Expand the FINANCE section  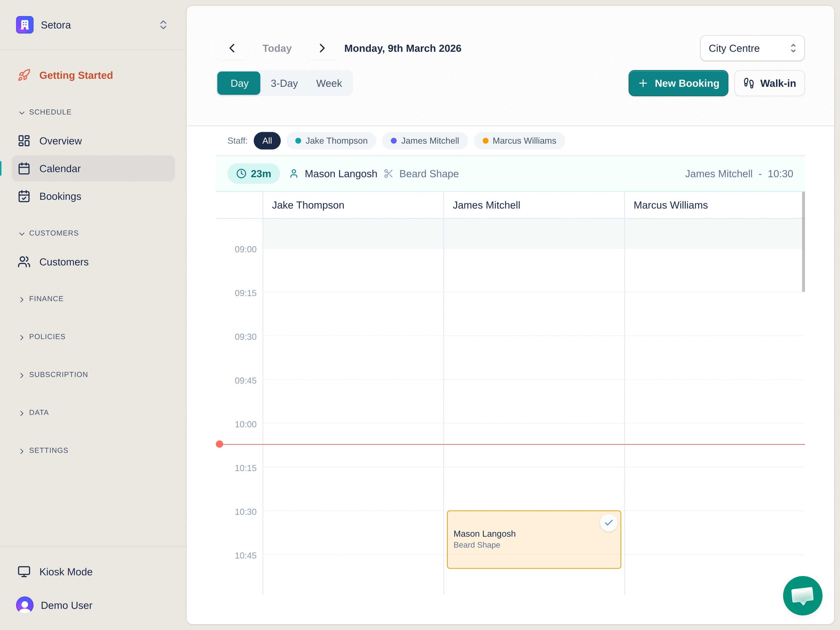(x=22, y=299)
